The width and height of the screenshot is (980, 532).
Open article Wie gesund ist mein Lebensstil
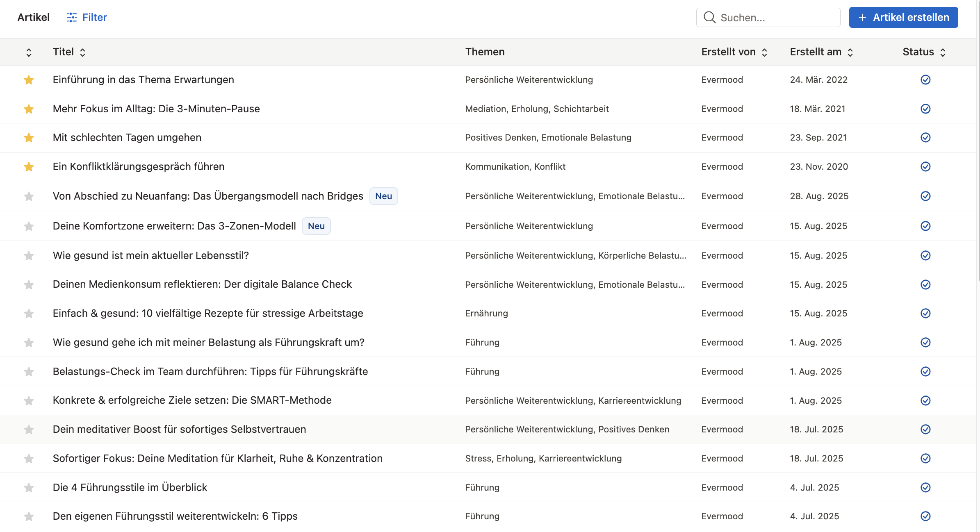click(150, 255)
